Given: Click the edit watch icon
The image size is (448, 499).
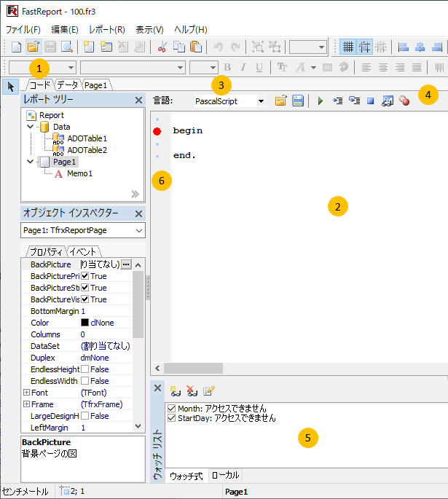Looking at the screenshot, I should pos(209,390).
